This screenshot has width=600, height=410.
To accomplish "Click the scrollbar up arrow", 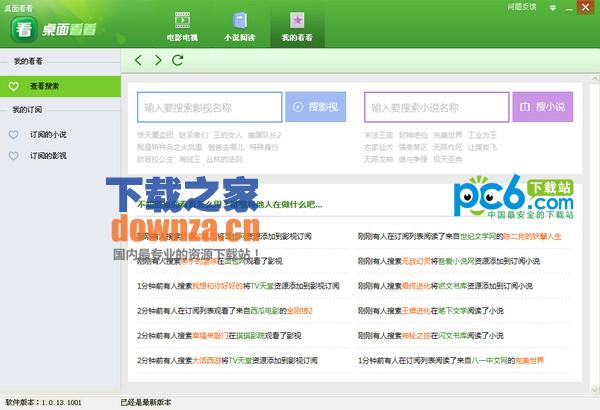I will (x=595, y=79).
